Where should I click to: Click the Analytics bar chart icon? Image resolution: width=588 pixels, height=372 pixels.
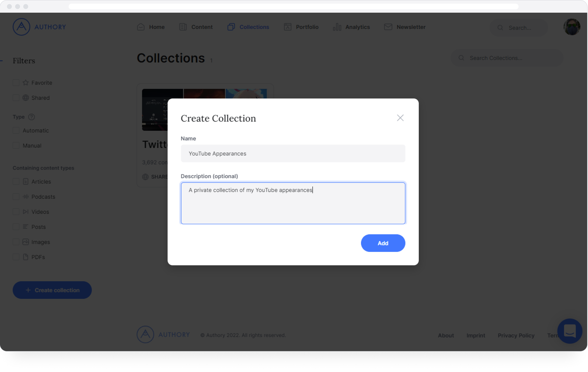(x=337, y=27)
